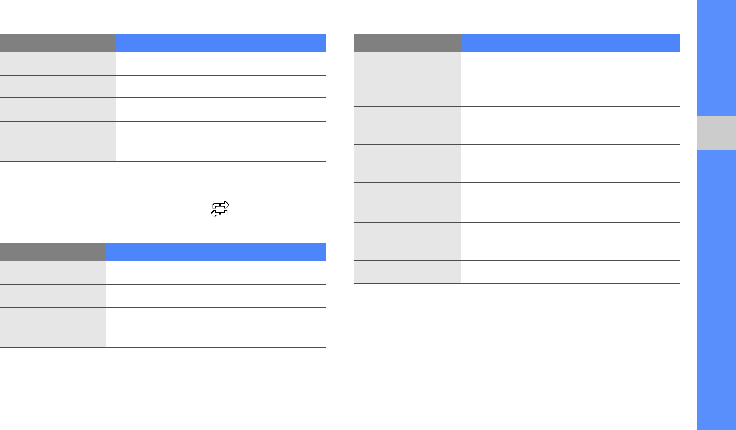Viewport: 736px width, 430px height.
Task: Click white description cell of right table's last row
Action: (570, 272)
